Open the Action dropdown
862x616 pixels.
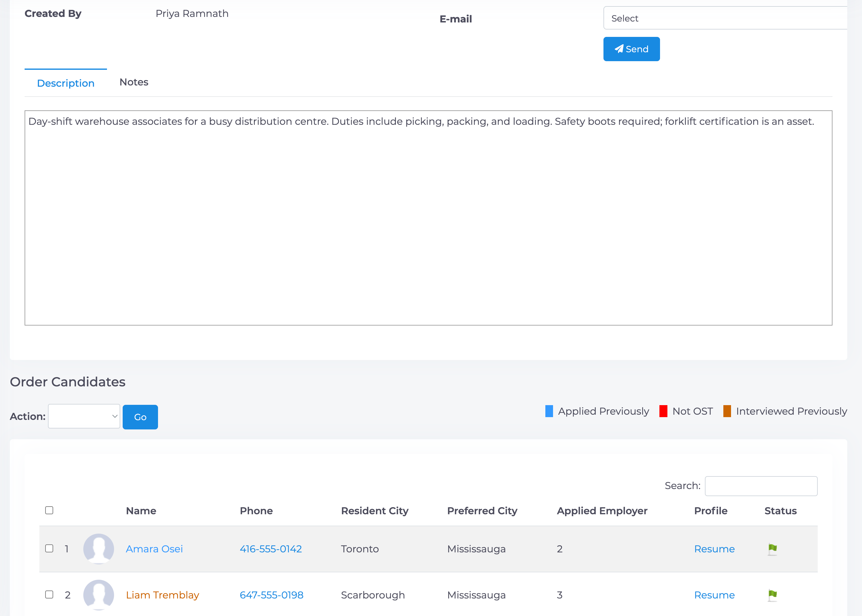pyautogui.click(x=84, y=416)
